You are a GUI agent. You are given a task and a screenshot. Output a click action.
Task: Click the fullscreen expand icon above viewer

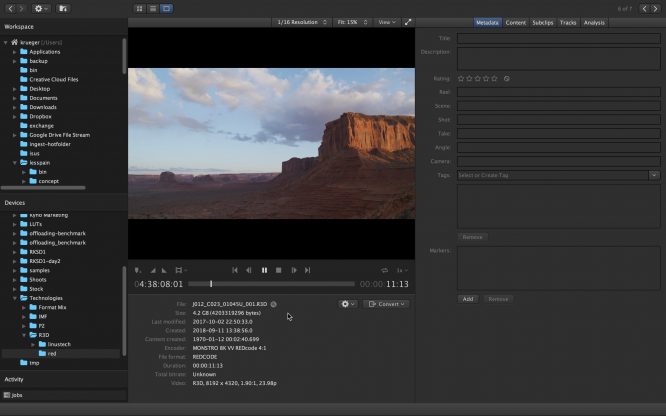[408, 21]
